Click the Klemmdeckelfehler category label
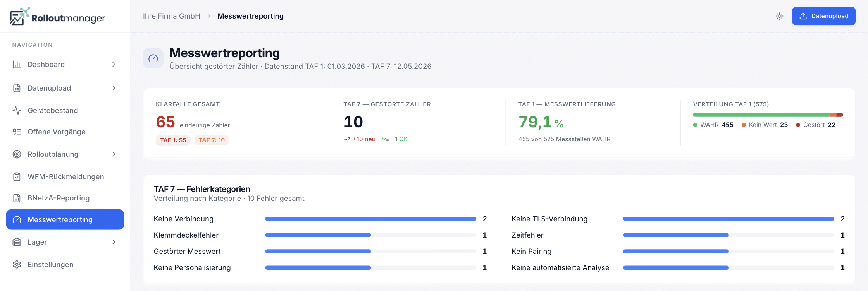The height and width of the screenshot is (291, 868). pos(186,235)
